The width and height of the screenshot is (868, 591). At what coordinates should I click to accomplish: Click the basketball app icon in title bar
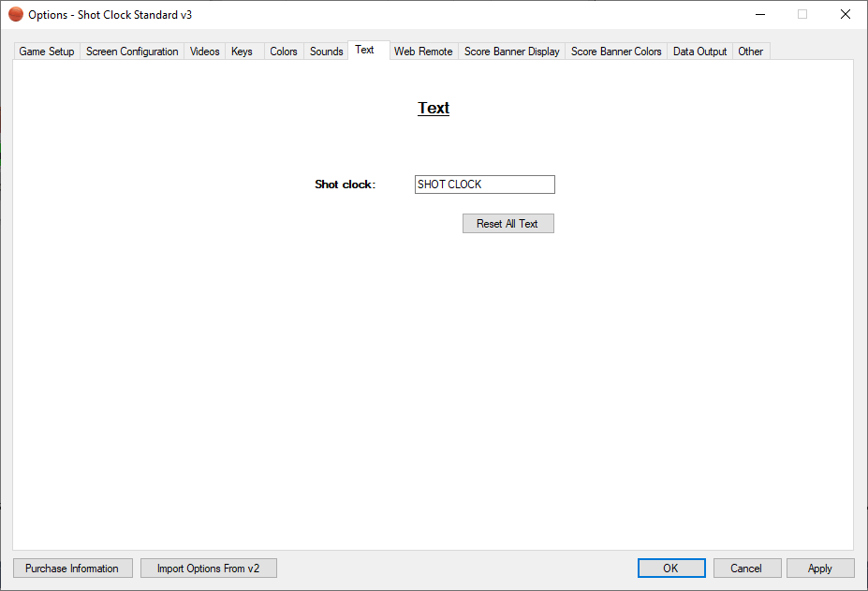[16, 15]
